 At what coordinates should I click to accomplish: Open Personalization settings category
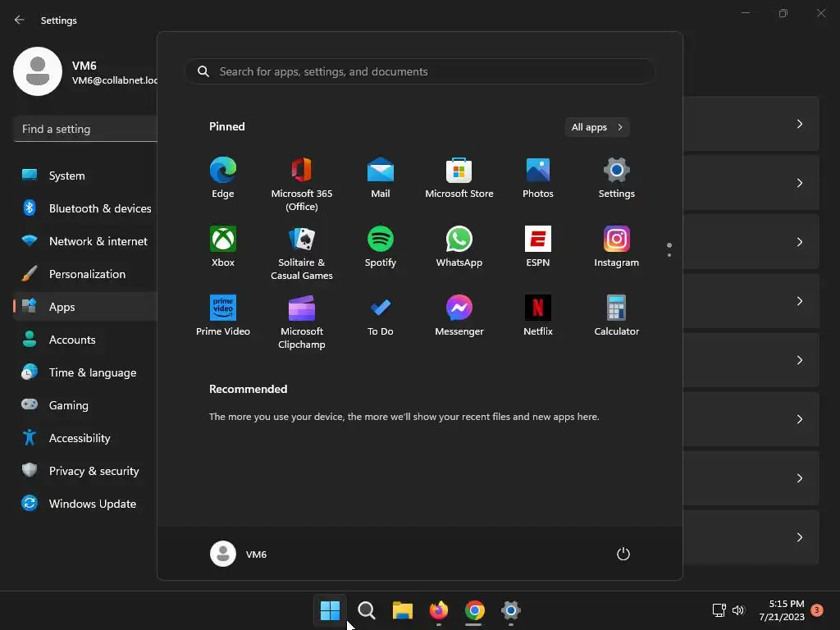click(85, 274)
